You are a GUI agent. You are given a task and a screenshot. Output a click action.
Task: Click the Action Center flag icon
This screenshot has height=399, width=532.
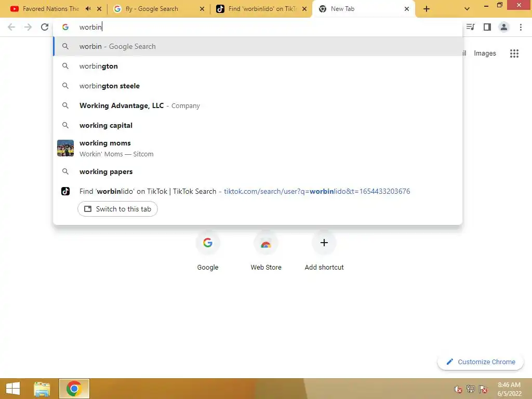pyautogui.click(x=483, y=389)
